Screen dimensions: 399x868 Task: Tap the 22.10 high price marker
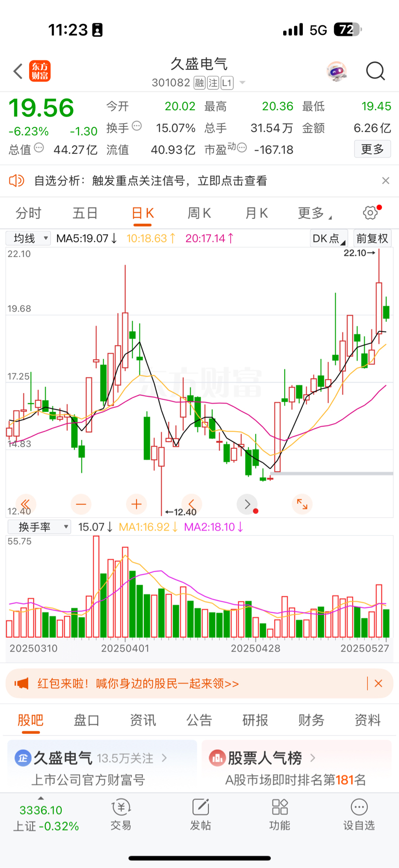click(x=360, y=253)
